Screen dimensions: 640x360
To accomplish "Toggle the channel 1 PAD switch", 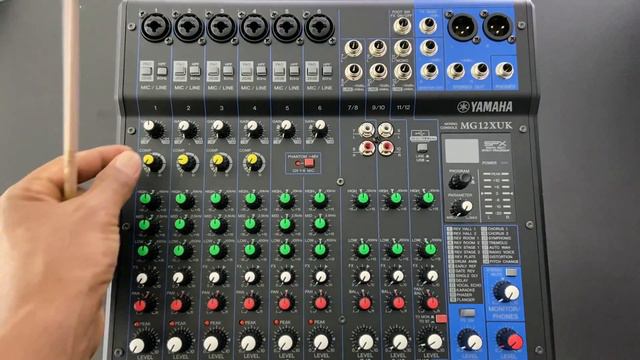I will tap(147, 71).
